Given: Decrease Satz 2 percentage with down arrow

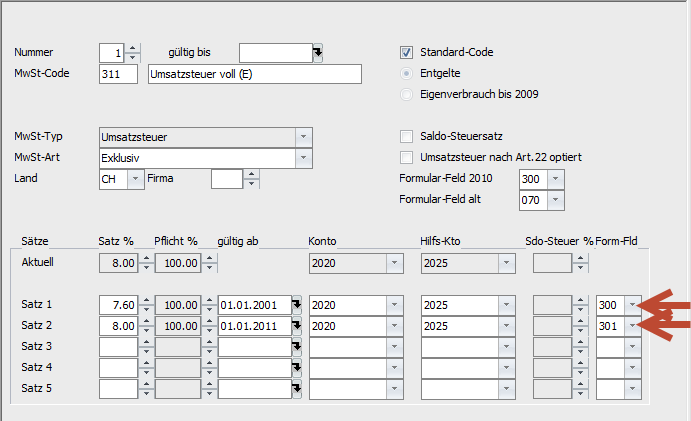Looking at the screenshot, I should pos(146,331).
